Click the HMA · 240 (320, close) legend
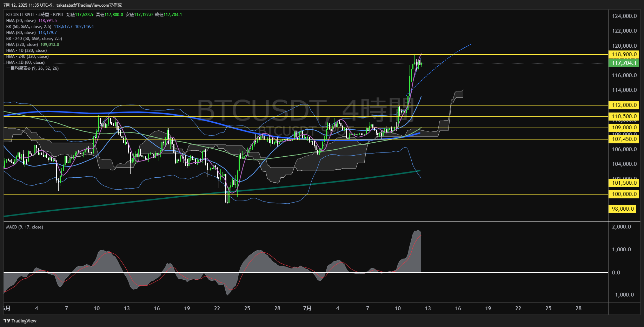The width and height of the screenshot is (644, 327). click(x=27, y=56)
